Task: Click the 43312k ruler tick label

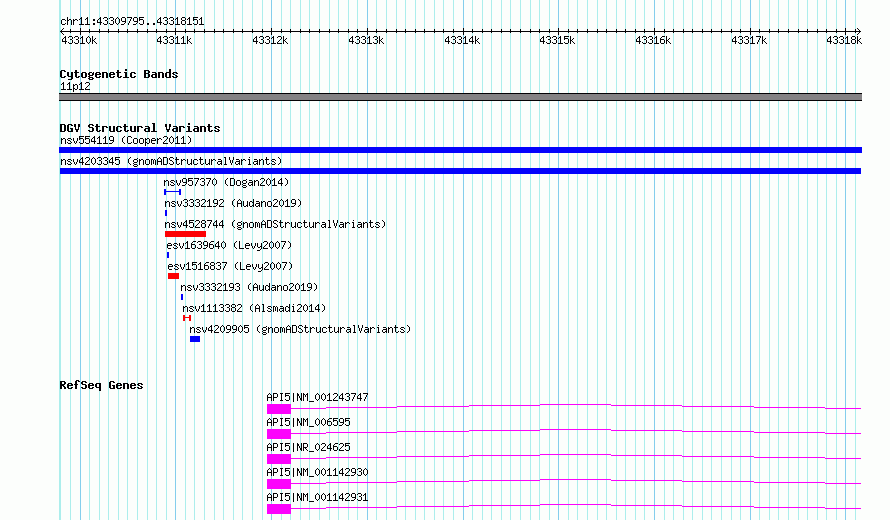Action: (x=270, y=40)
